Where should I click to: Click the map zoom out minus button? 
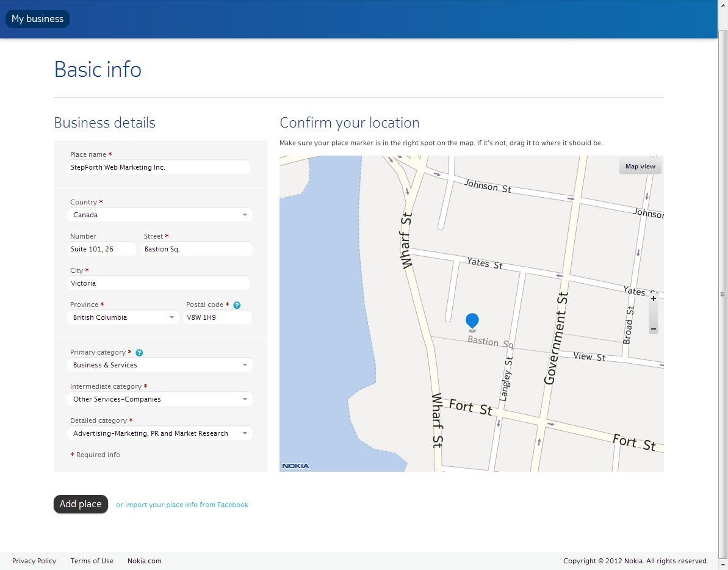click(654, 329)
